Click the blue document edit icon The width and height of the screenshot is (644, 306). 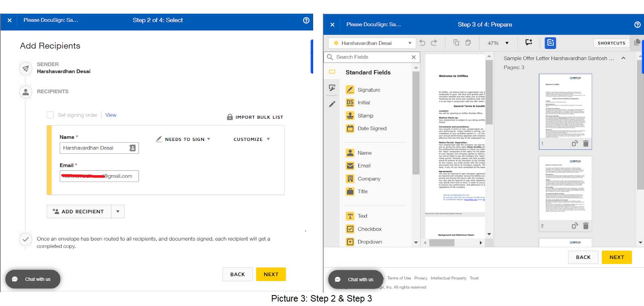(550, 42)
